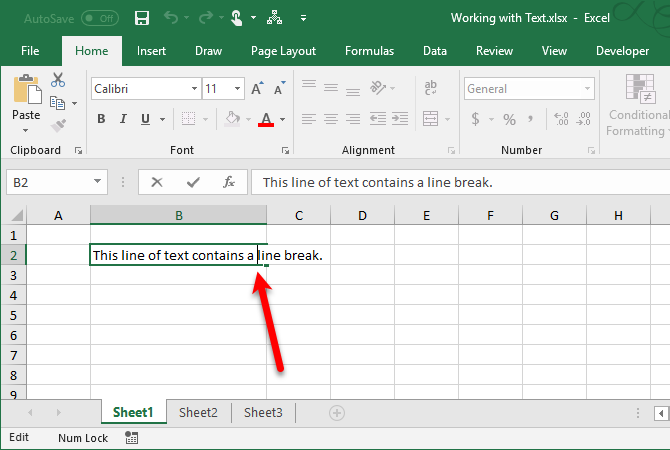Viewport: 670px width, 450px height.
Task: Switch to the Sheet2 worksheet tab
Action: (198, 412)
